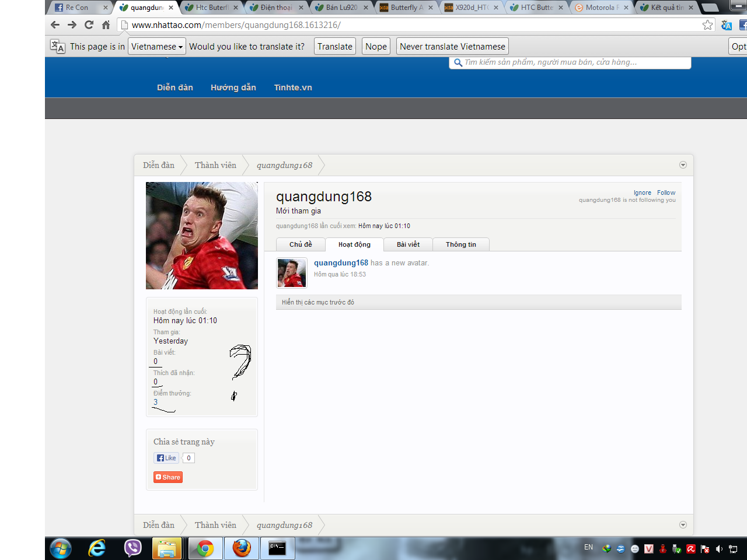Launch Viber from the taskbar
The width and height of the screenshot is (747, 560).
point(133,548)
